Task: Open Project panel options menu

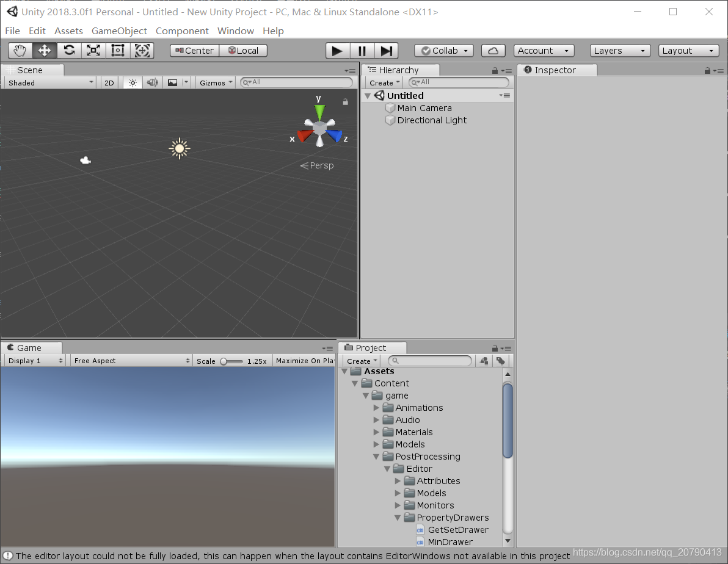Action: [x=506, y=349]
